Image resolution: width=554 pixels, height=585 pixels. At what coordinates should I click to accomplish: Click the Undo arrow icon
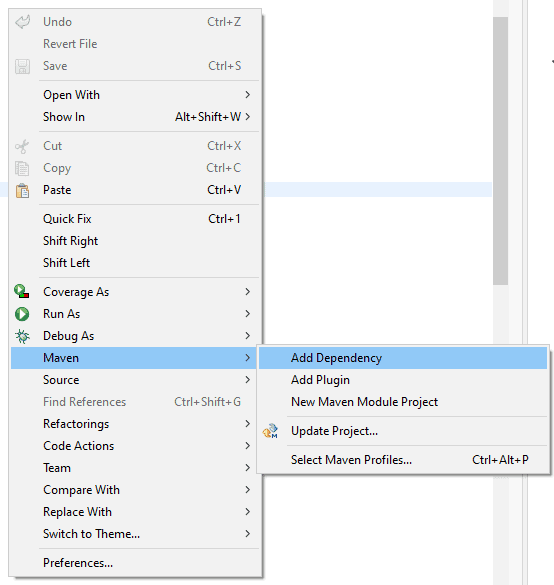pos(22,22)
